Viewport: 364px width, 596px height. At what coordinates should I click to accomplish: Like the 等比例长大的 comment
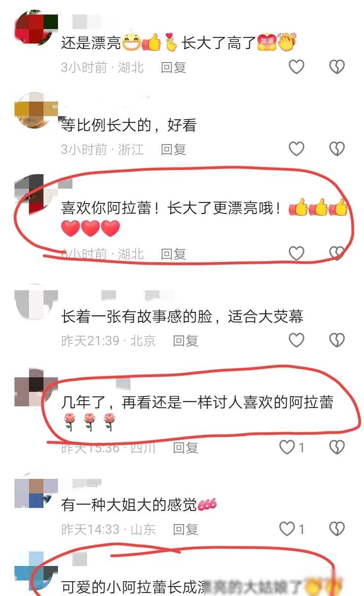[297, 149]
